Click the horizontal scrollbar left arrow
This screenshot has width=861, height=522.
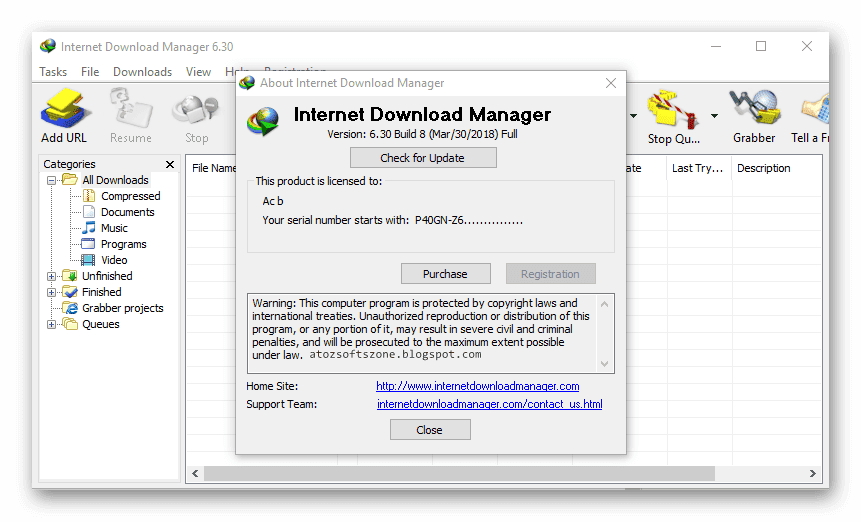195,473
